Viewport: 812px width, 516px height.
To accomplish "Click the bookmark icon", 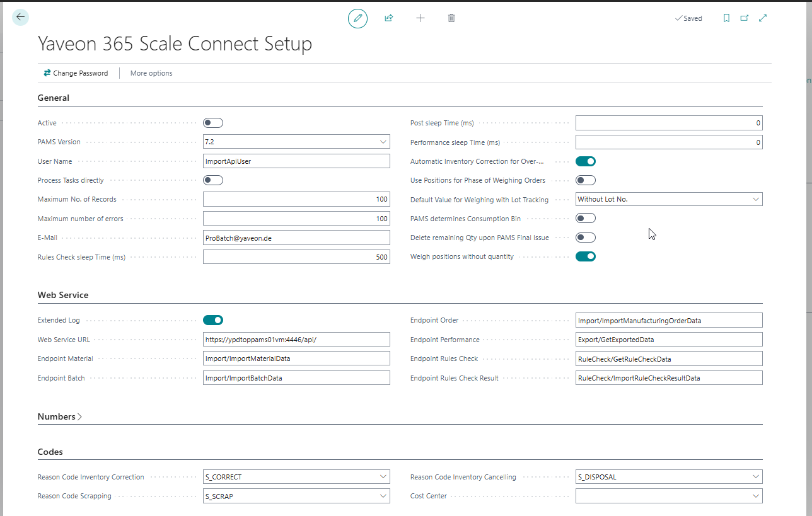I will 726,18.
